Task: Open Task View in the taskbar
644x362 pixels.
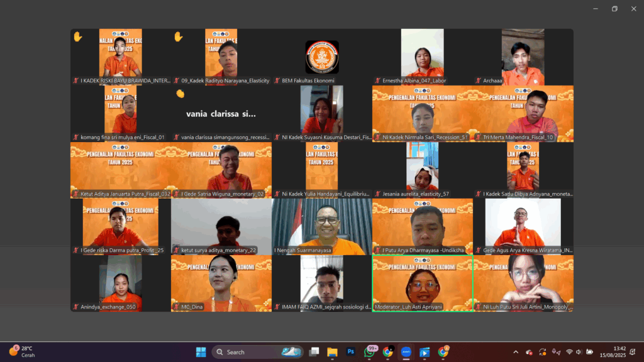Action: coord(314,352)
